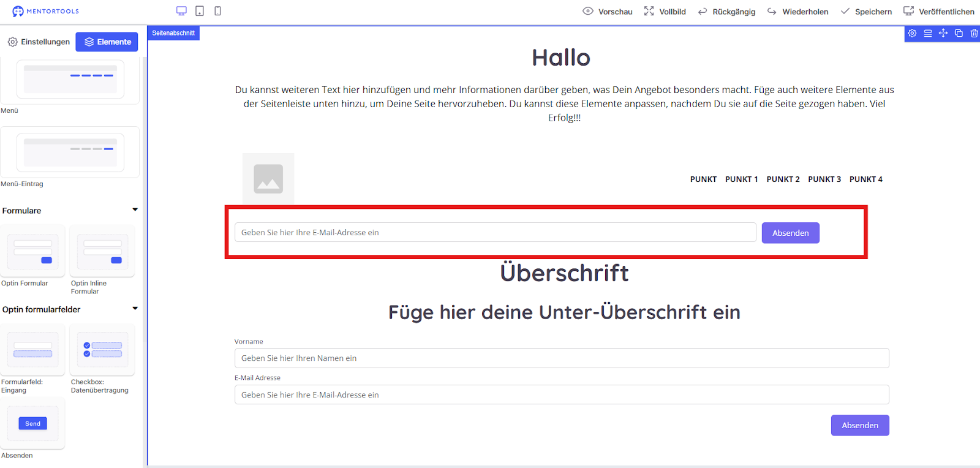Open the Einstellungen tab
The image size is (980, 468).
coord(39,42)
